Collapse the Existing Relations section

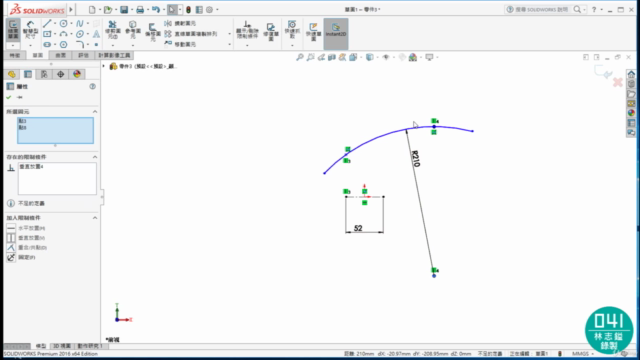[x=95, y=157]
